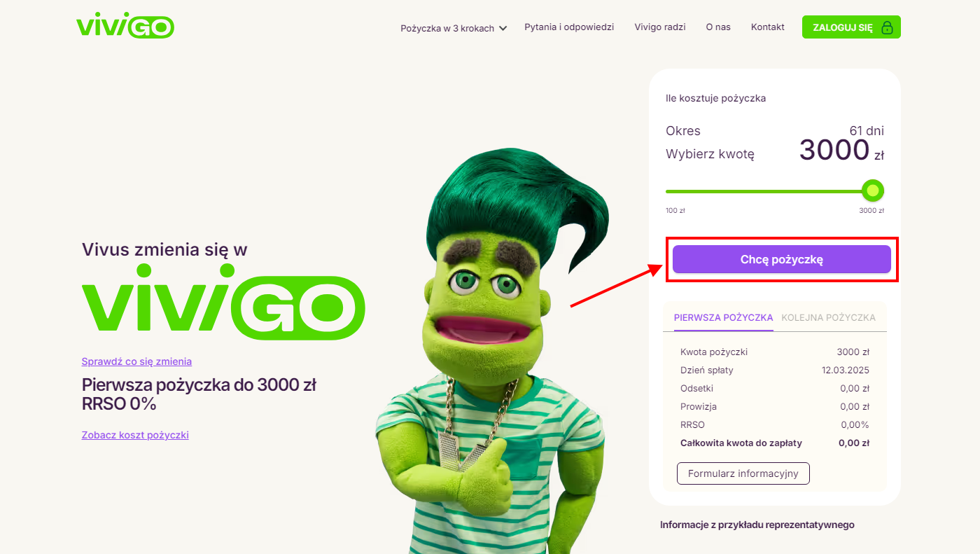This screenshot has width=980, height=554.
Task: Open Pytania i odpowiedzi page
Action: coord(569,27)
